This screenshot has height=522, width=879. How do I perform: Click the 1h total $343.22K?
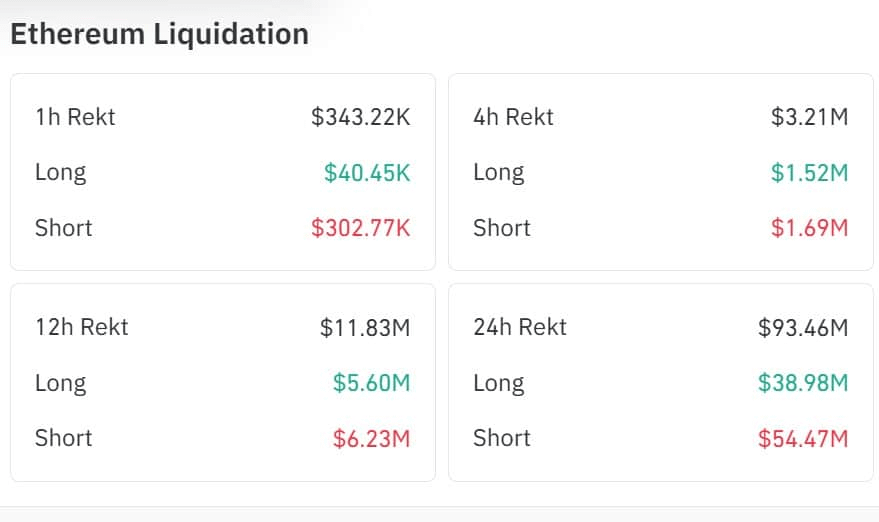pos(360,117)
